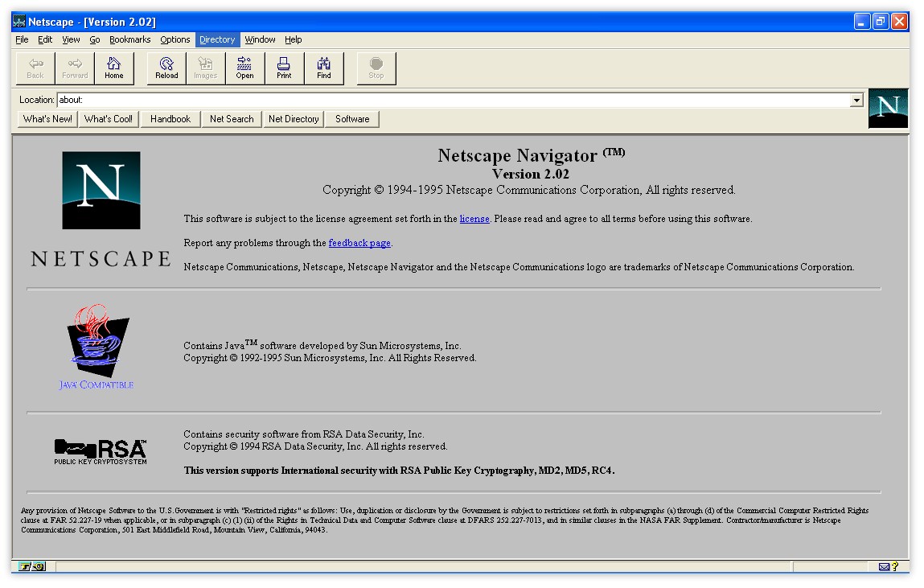Click the bold 'International security with RSA' sentence
The image size is (924, 588).
399,471
